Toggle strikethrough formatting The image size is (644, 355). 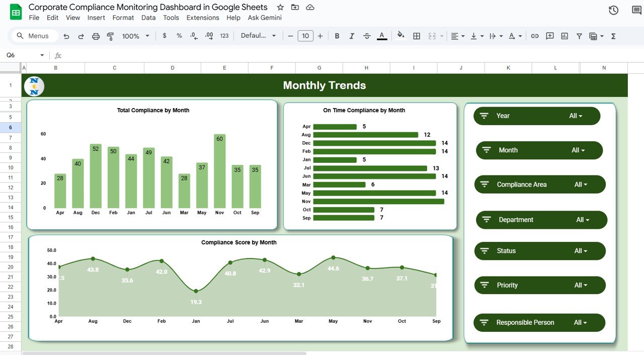(x=367, y=36)
